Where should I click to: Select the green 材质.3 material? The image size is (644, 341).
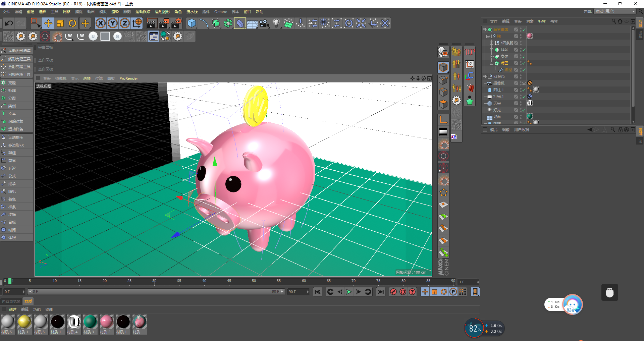click(90, 324)
